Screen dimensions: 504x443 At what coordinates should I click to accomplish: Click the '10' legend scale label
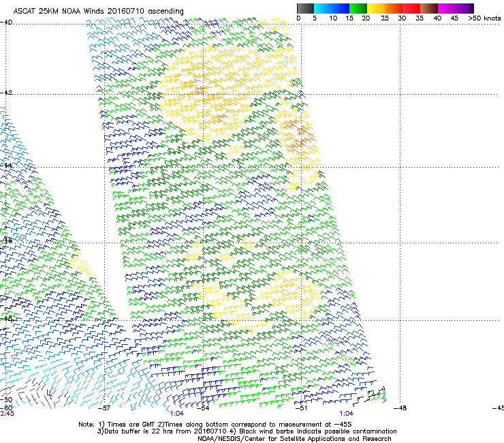pos(333,18)
